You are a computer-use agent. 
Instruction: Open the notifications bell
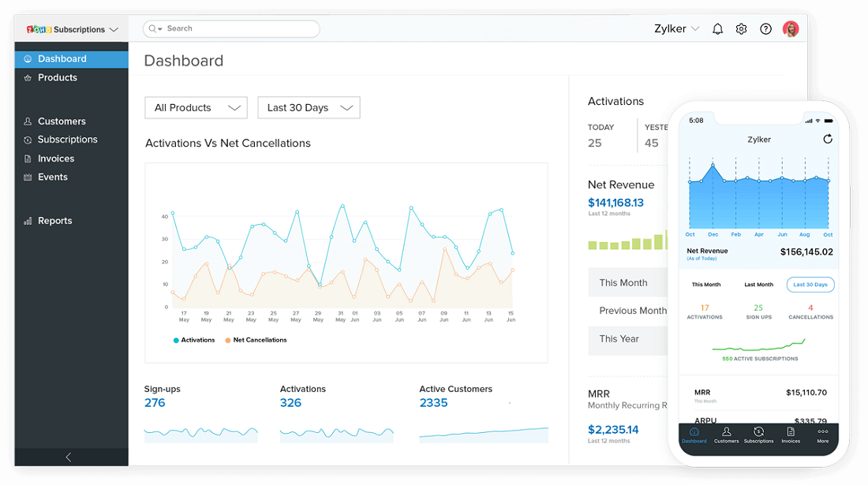click(717, 28)
